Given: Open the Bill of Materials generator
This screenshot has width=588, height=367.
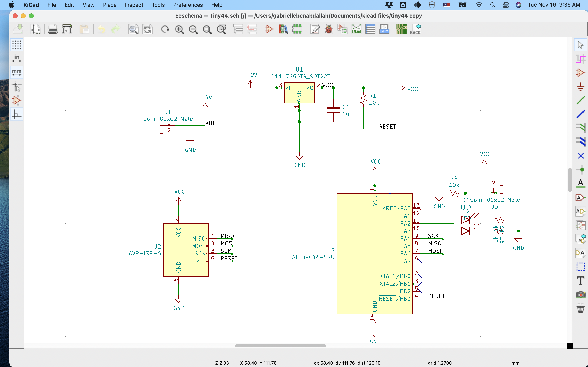Looking at the screenshot, I should click(x=384, y=29).
